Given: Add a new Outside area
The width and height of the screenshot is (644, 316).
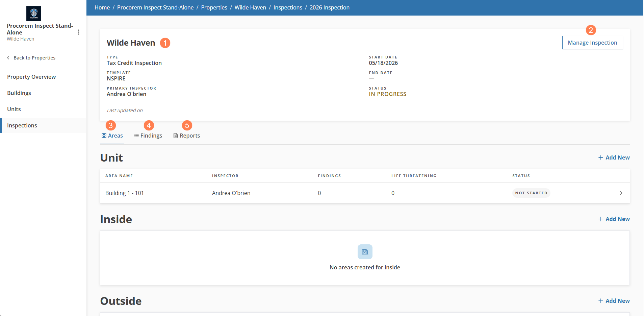Looking at the screenshot, I should tap(614, 301).
